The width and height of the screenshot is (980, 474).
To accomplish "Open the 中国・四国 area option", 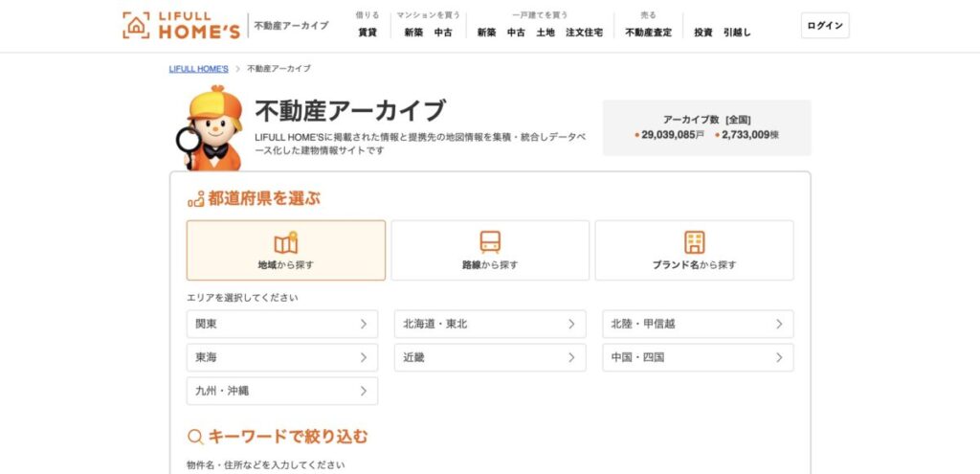I will (698, 358).
